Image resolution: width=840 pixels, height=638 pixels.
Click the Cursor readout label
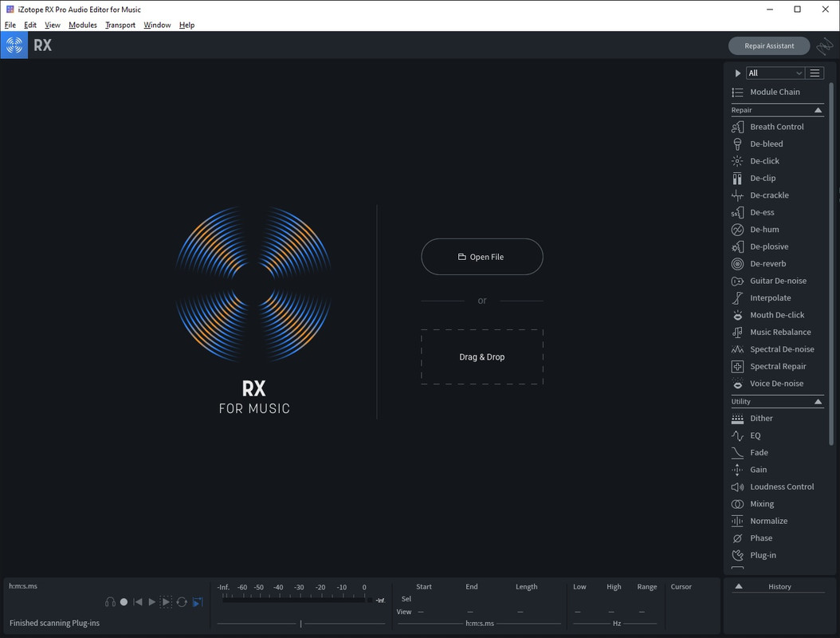[681, 586]
